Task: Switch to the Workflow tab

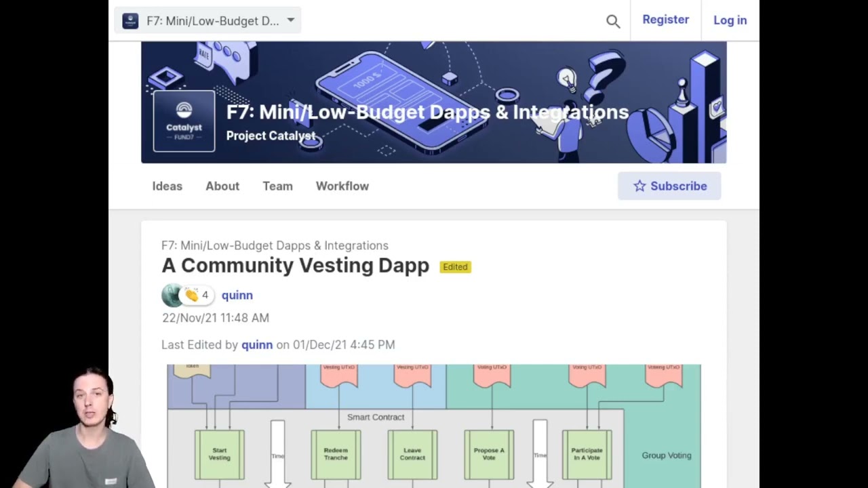Action: pos(342,186)
